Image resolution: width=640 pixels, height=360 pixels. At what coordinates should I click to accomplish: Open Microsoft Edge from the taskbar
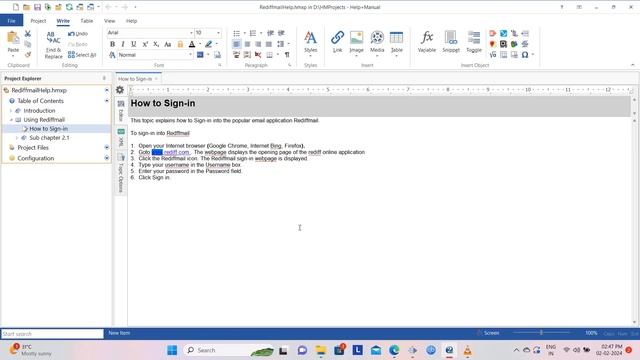click(394, 350)
